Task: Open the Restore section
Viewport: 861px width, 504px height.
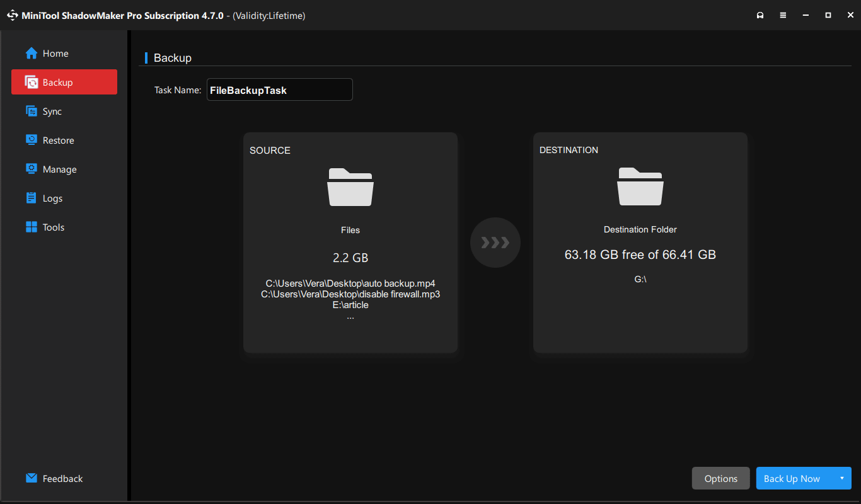Action: click(57, 140)
